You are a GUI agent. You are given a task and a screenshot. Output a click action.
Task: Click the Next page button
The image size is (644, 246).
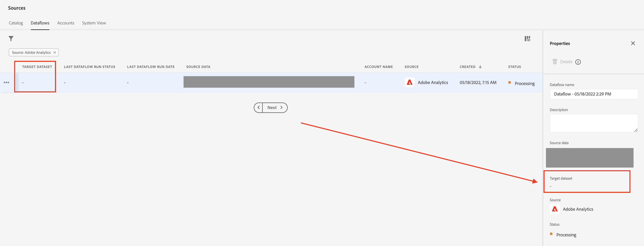[274, 108]
